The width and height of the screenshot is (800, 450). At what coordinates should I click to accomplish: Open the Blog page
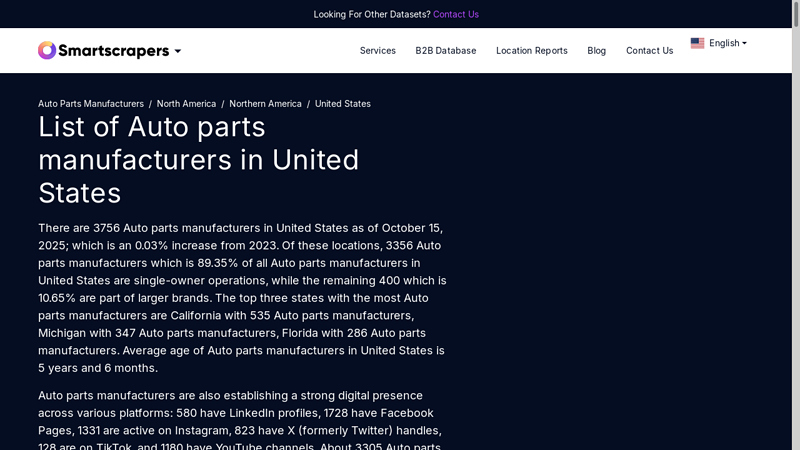pos(596,51)
